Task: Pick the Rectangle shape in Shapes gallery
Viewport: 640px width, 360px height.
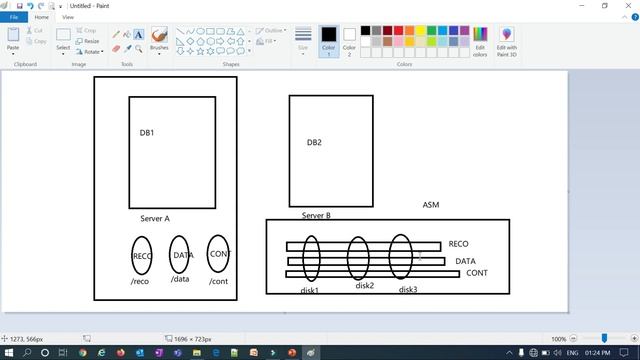Action: click(x=210, y=31)
